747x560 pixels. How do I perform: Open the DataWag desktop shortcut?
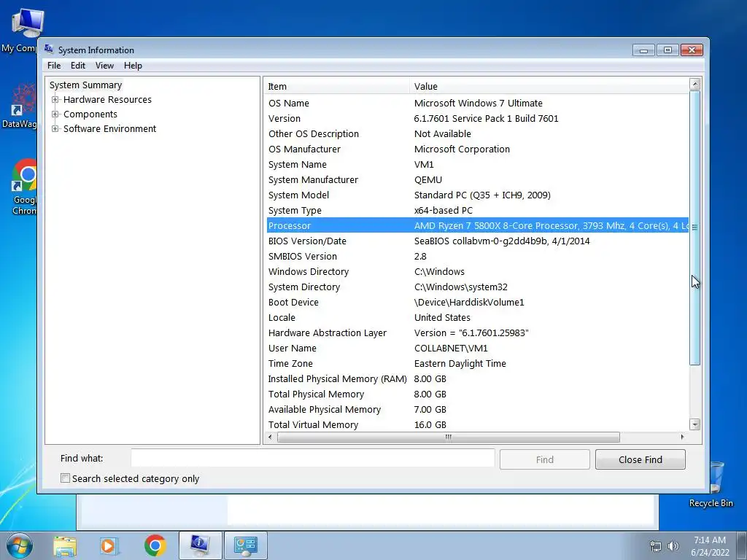coord(19,106)
